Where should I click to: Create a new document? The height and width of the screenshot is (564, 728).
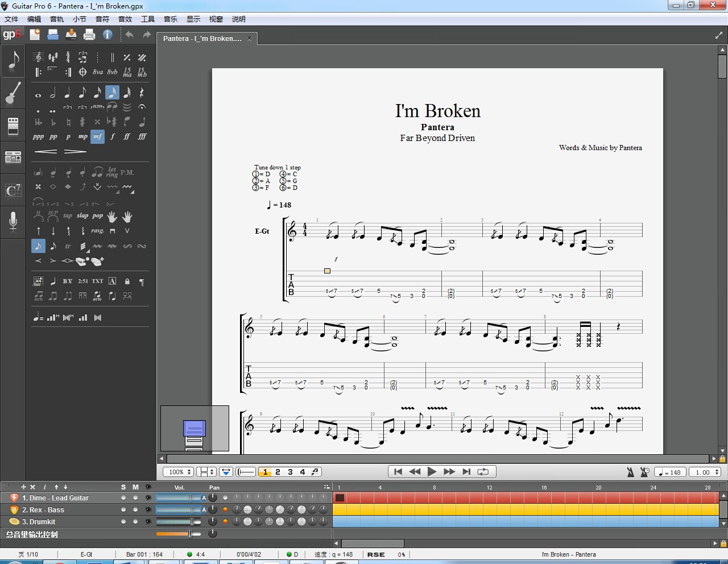click(35, 35)
